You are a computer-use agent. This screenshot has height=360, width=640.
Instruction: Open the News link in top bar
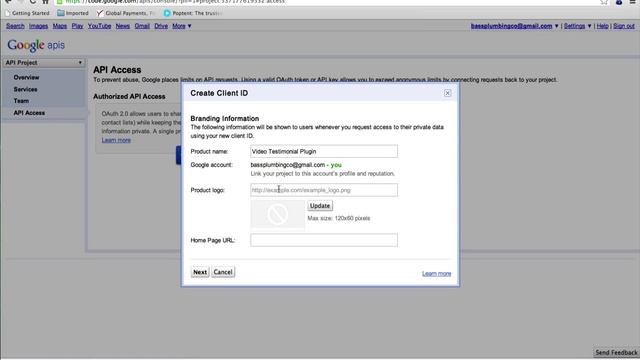(x=122, y=26)
